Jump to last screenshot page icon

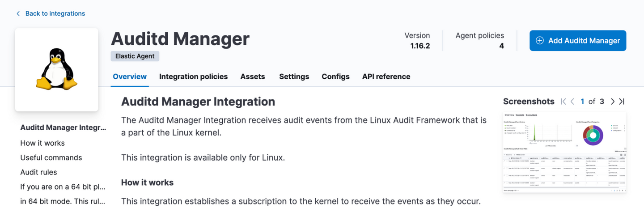tap(622, 102)
